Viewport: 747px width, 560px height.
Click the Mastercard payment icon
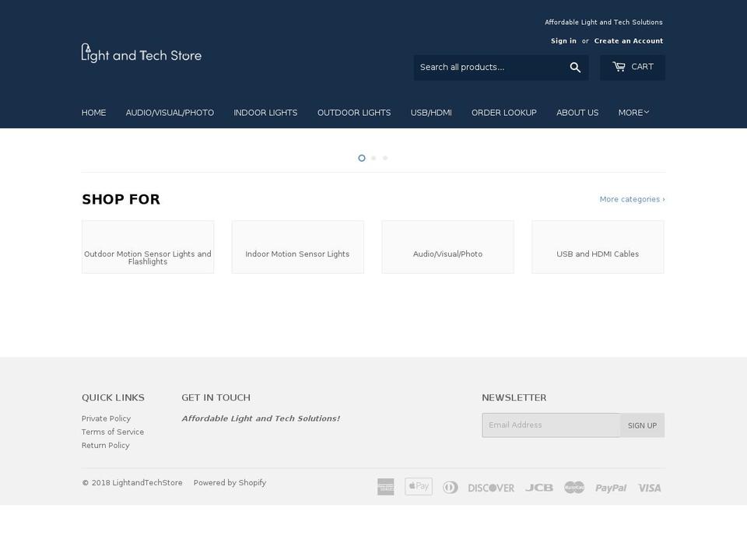574,487
